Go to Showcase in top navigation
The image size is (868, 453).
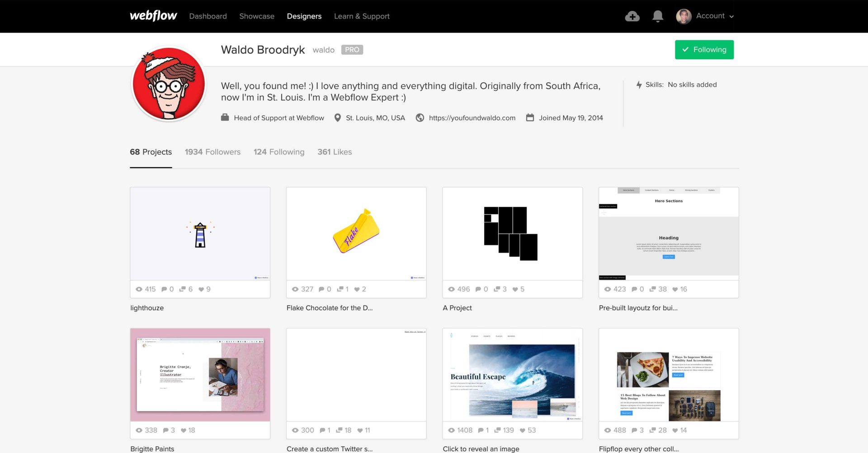tap(256, 16)
